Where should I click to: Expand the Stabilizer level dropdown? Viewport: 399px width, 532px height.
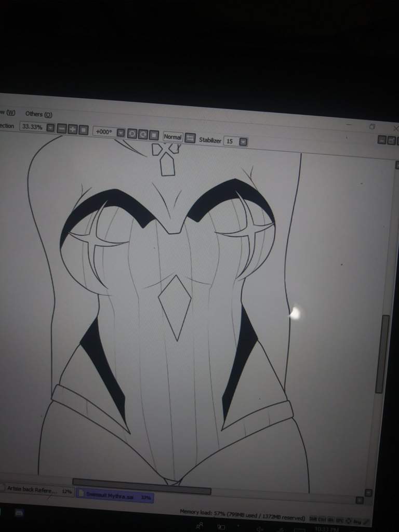[243, 141]
